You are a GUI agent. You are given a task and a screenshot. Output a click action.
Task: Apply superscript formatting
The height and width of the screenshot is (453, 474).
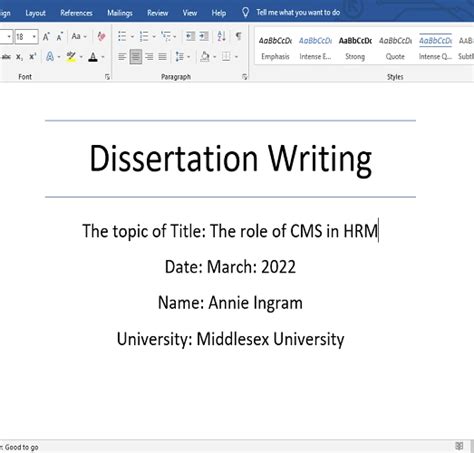pyautogui.click(x=33, y=57)
